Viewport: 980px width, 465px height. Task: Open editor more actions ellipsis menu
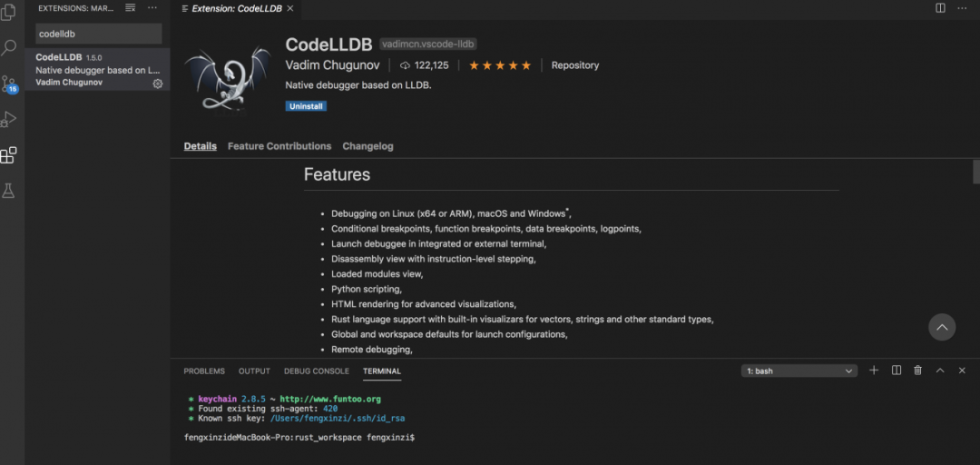click(963, 8)
